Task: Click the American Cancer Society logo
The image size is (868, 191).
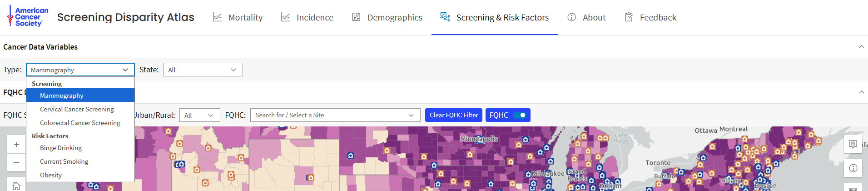Action: [28, 17]
